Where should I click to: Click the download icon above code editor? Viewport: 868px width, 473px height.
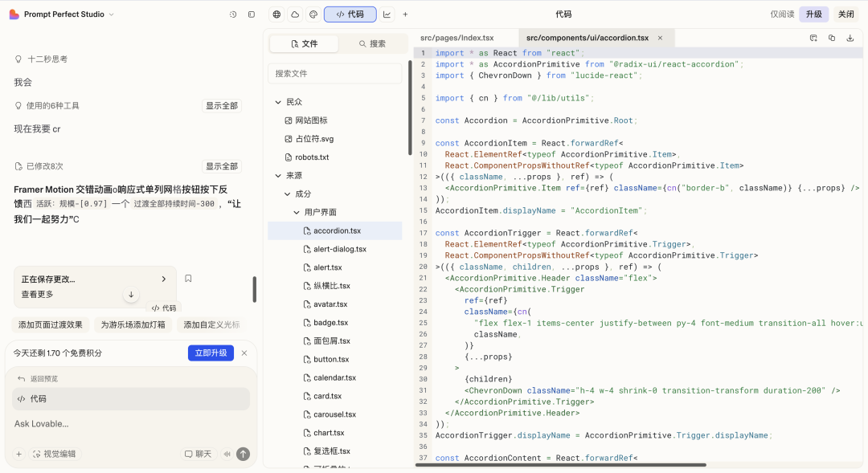click(850, 38)
